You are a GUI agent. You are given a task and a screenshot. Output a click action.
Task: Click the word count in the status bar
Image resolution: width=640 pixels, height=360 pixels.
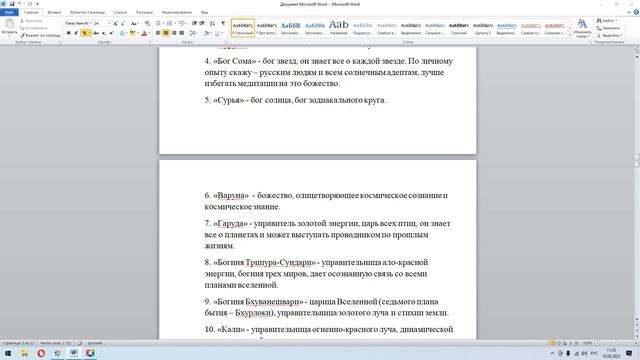point(56,343)
